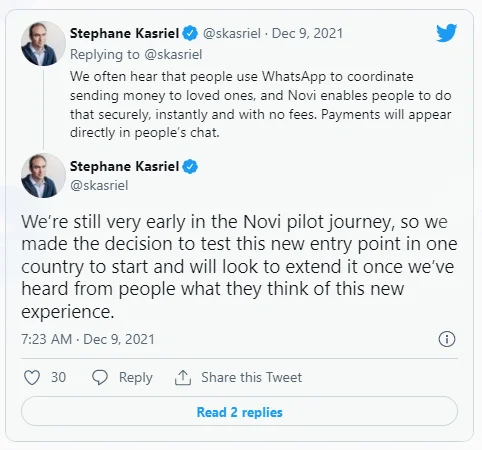Viewport: 482px width, 450px height.
Task: Click Share this Tweet link
Action: [251, 377]
